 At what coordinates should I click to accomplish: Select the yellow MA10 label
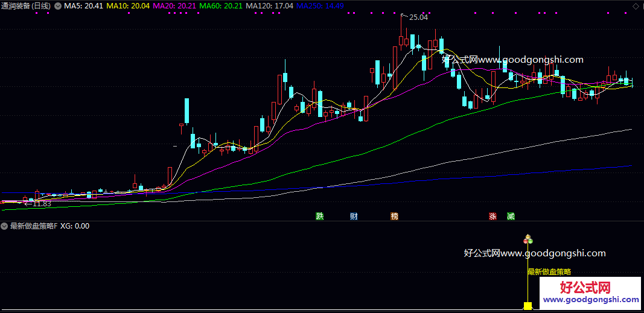coord(129,6)
